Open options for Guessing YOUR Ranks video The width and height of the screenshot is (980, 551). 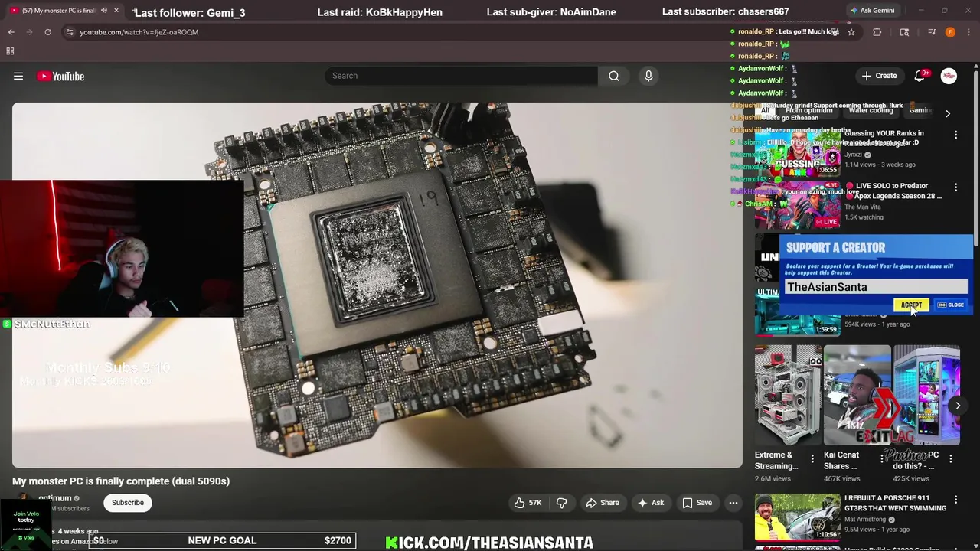(x=955, y=135)
